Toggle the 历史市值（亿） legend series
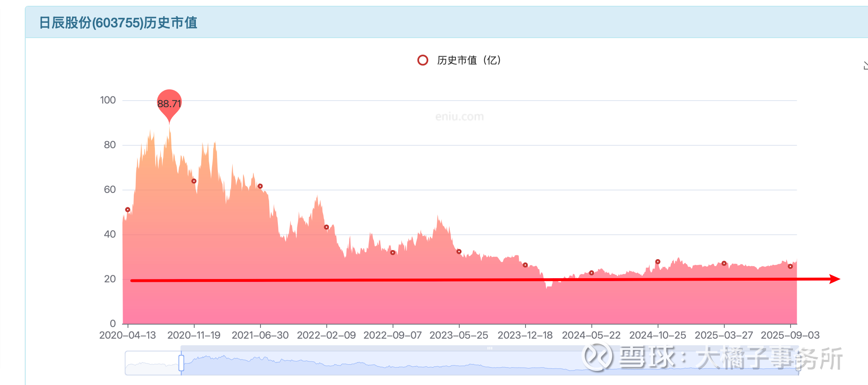868x385 pixels. [459, 60]
